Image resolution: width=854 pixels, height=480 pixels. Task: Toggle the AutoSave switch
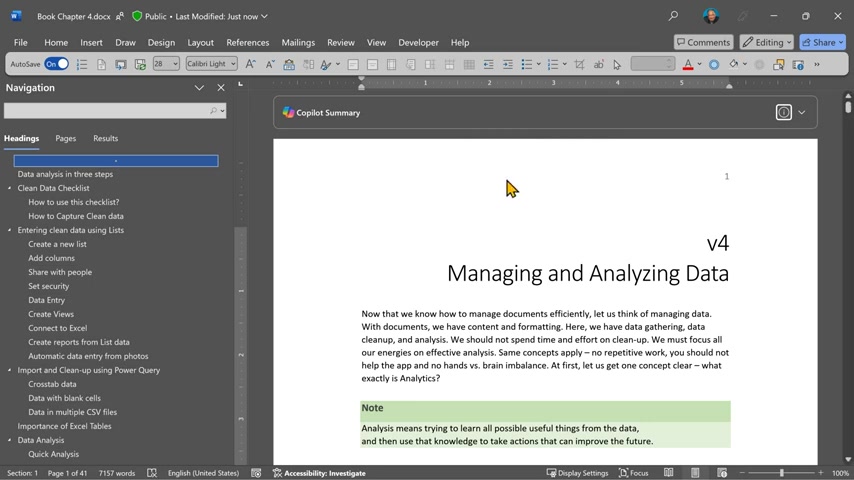[57, 64]
